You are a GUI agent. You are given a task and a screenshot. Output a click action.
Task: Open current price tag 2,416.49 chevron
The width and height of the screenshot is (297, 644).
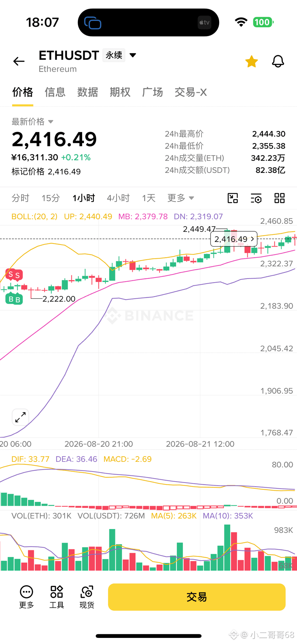[253, 239]
